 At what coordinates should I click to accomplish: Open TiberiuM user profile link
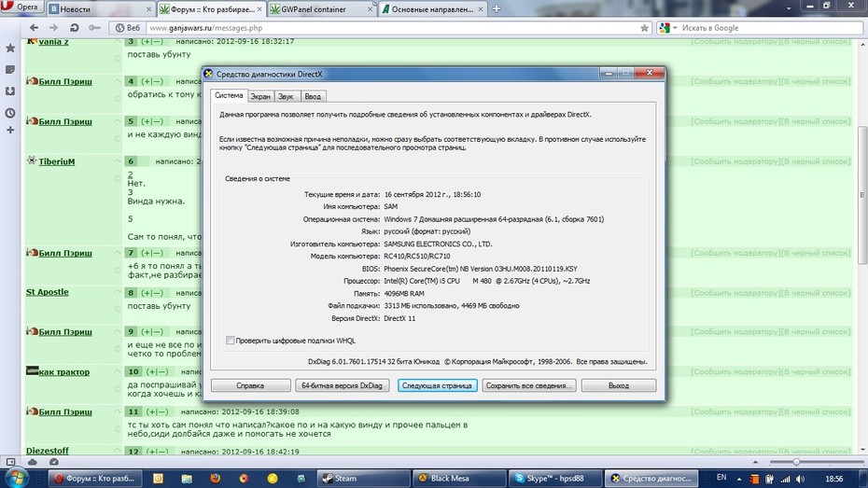[x=56, y=161]
